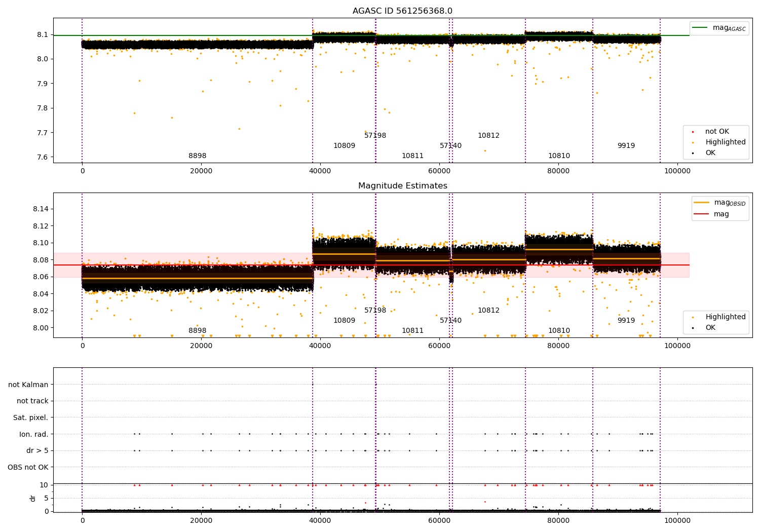Click the y-axis tick label '8.12'
The height and width of the screenshot is (532, 760).
coord(41,226)
